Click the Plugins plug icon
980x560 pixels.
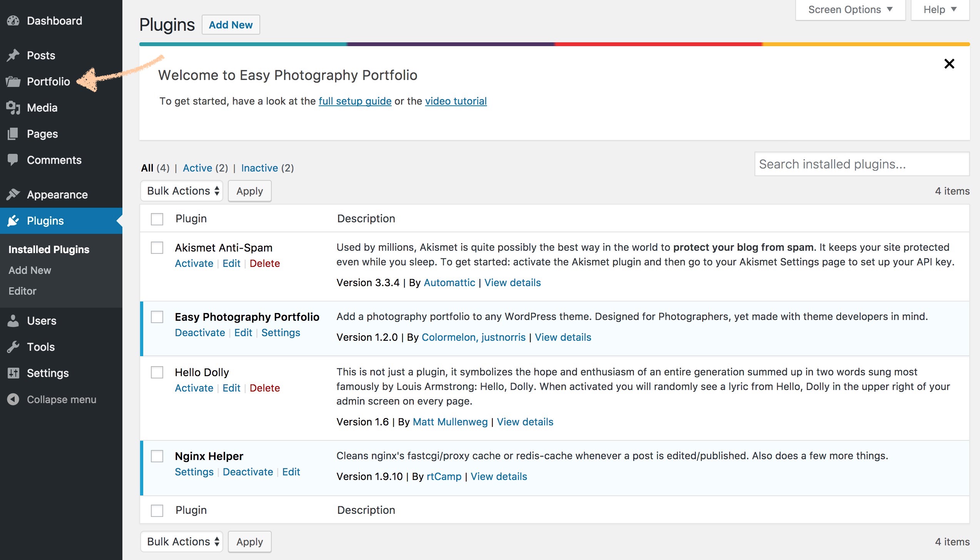(x=13, y=221)
